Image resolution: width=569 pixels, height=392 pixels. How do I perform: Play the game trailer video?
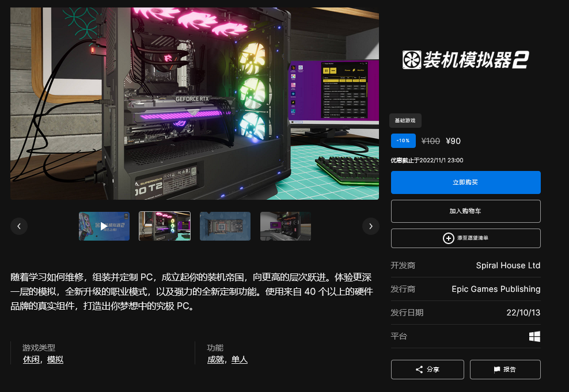(104, 226)
